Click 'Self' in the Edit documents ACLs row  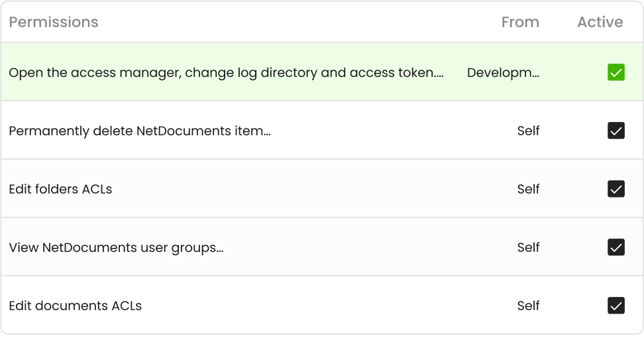pos(528,306)
